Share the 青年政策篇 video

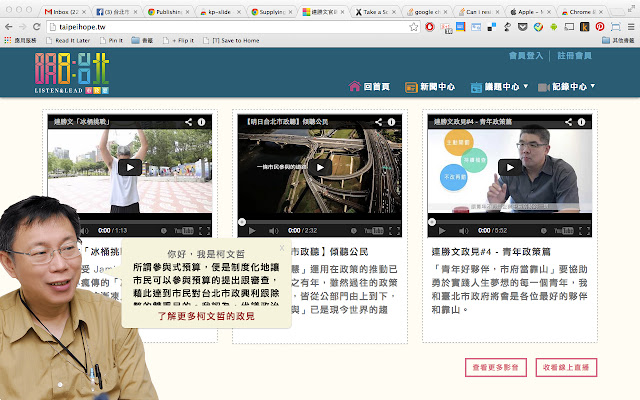point(569,122)
